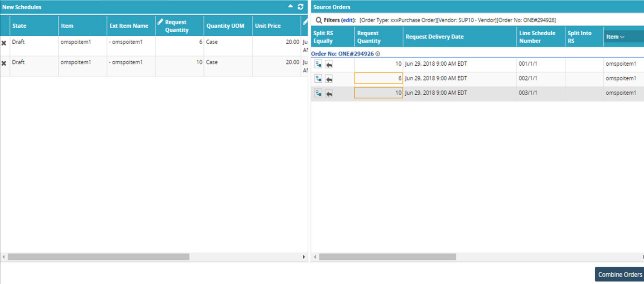Click the edit link next to Filters
The image size is (644, 284).
click(x=348, y=20)
